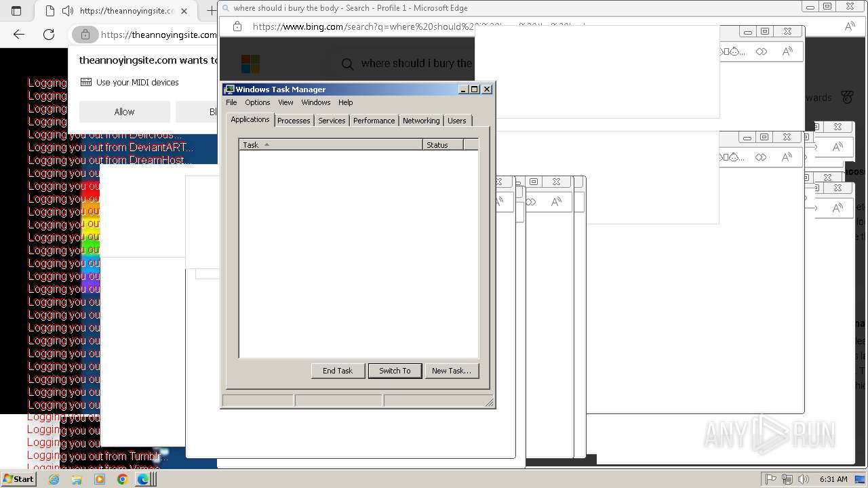Refresh the theannoyingsite.com page
The width and height of the screenshot is (868, 488).
(x=49, y=35)
